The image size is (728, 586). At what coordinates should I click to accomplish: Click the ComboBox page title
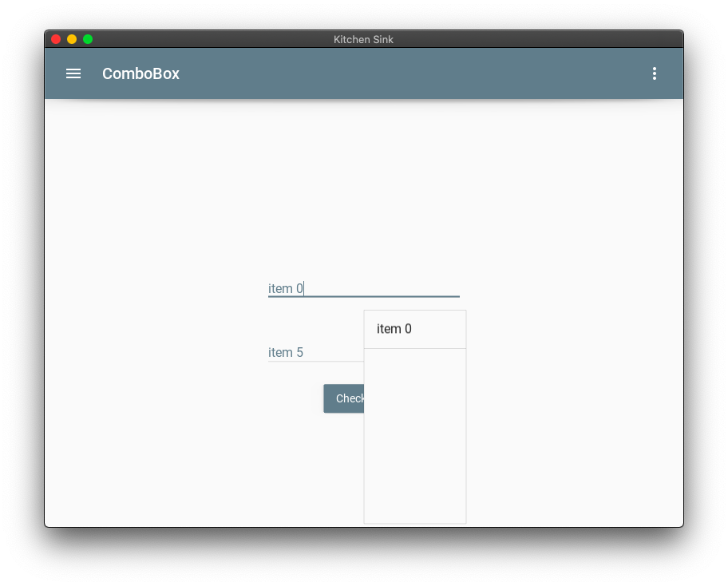pos(140,73)
